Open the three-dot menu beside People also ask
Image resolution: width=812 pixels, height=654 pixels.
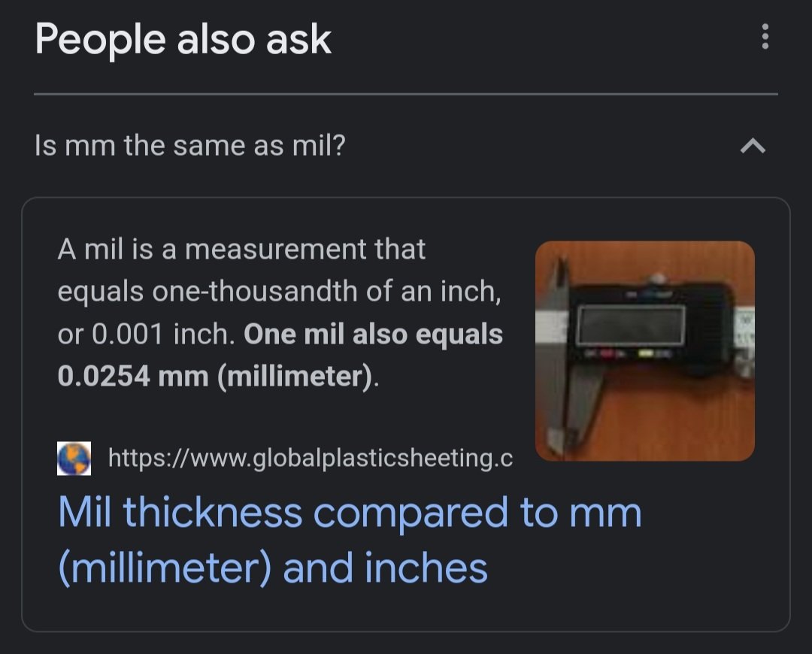pyautogui.click(x=765, y=37)
